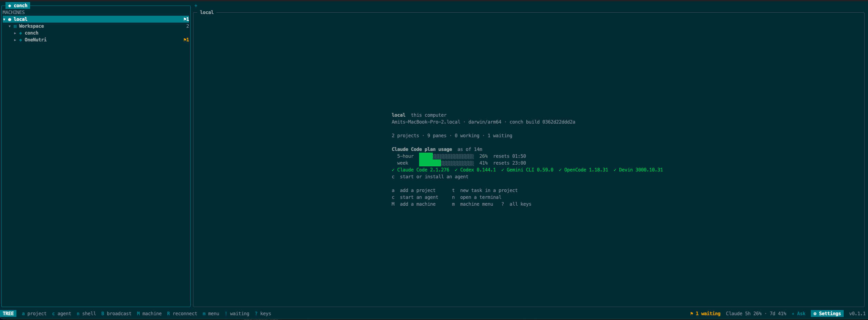Click the diamond icon on the conch tab
Screen dimensions: 868x320
[x=10, y=5]
